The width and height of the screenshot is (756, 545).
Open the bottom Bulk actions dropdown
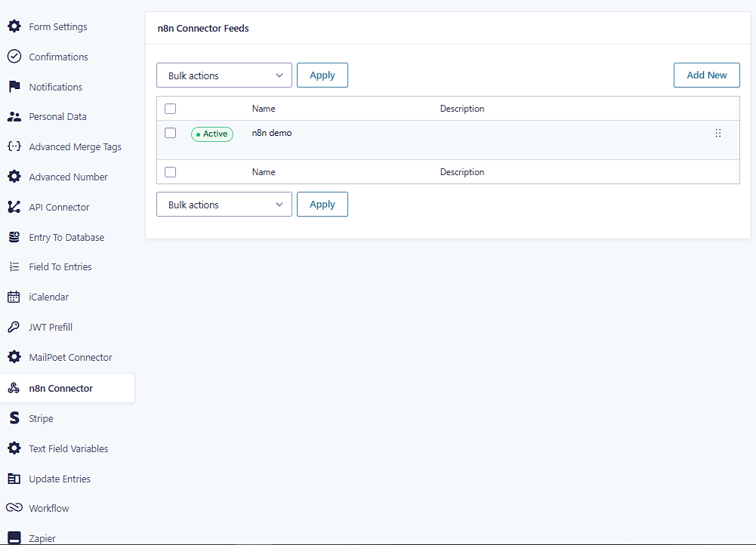click(224, 204)
